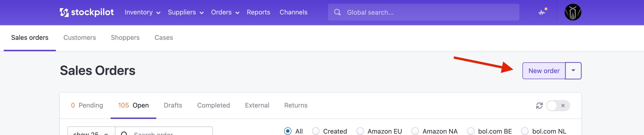Select the bol.com NL radio button
The image size is (644, 135).
coord(525,131)
